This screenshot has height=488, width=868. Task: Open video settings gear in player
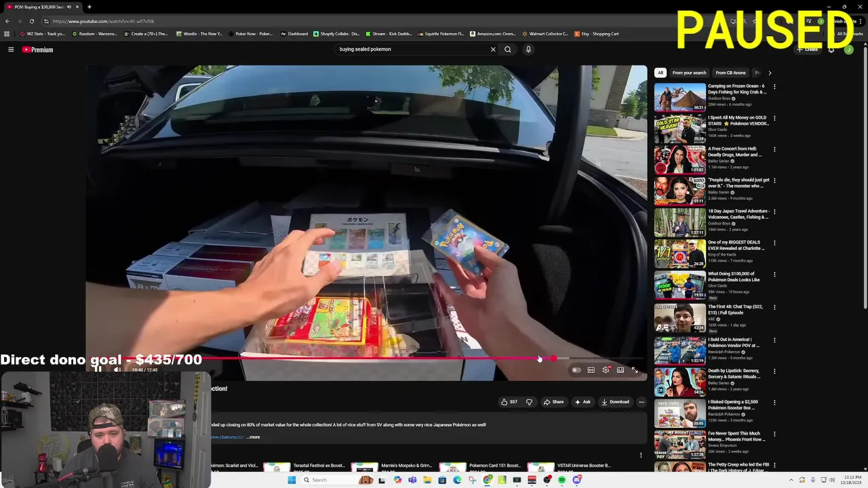pos(606,370)
